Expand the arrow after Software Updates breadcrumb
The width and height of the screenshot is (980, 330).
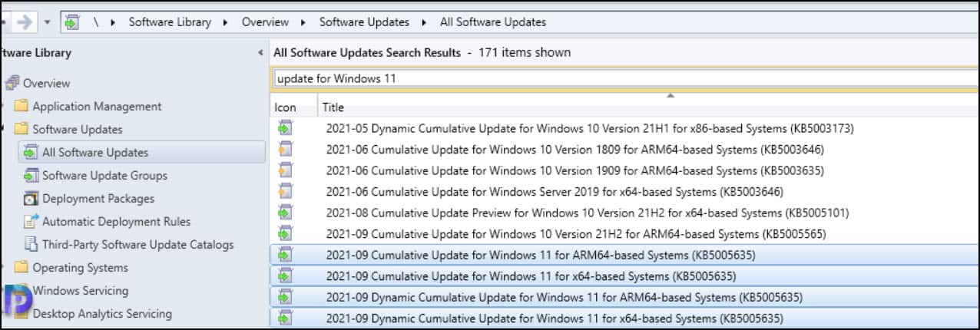click(x=425, y=22)
